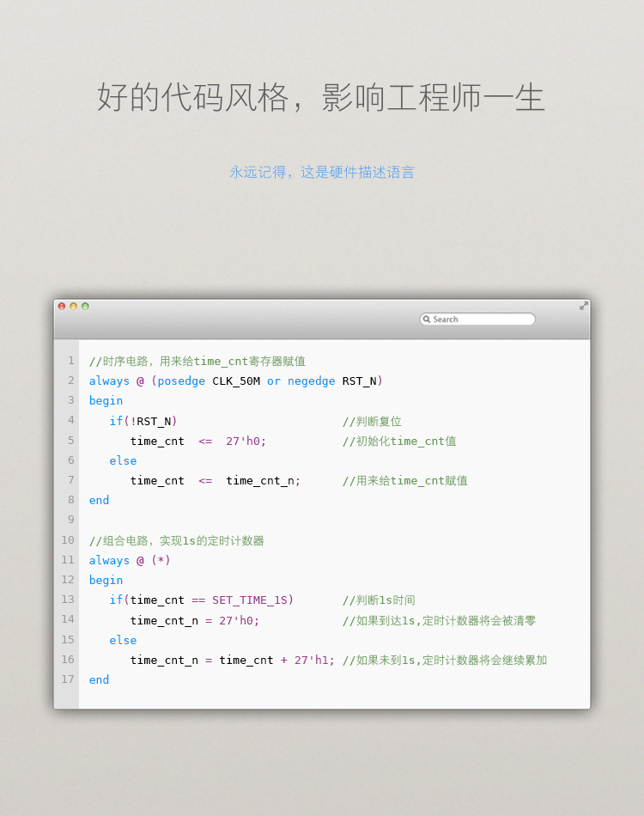Click the always keyword on line 2
Image resolution: width=644 pixels, height=816 pixels.
[x=109, y=381]
